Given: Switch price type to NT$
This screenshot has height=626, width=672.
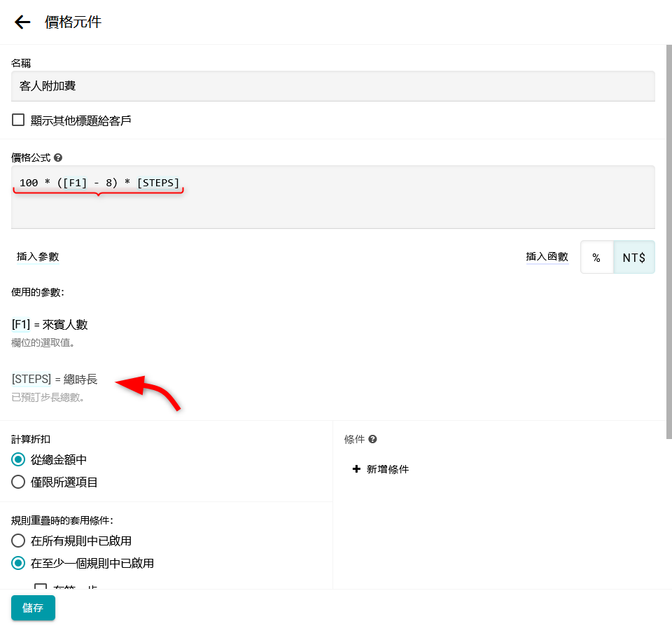Looking at the screenshot, I should (x=633, y=258).
